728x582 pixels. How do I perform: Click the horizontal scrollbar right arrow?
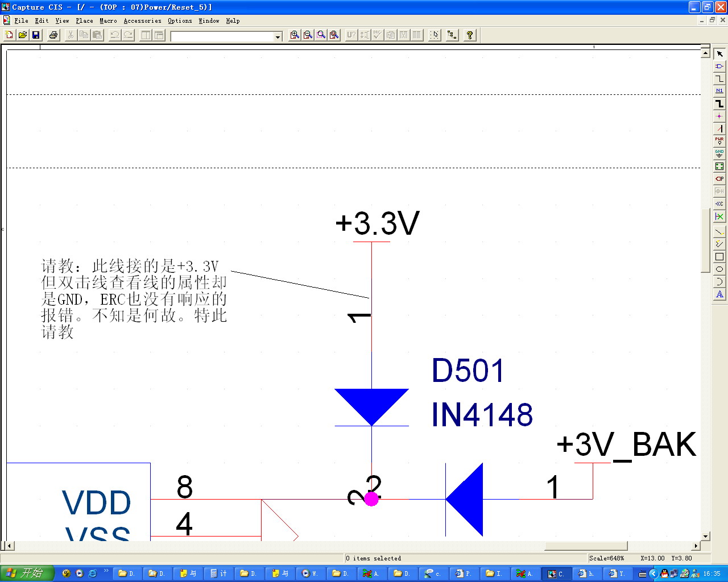[x=696, y=546]
